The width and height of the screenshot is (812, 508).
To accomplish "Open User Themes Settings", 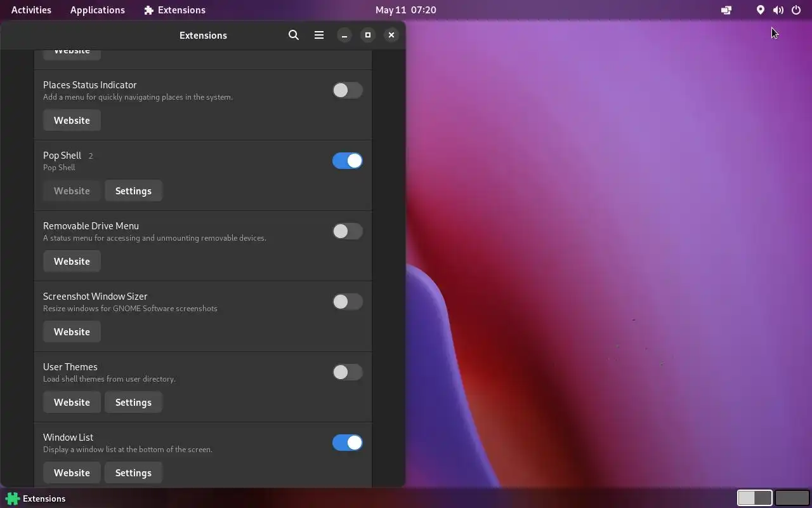I will pyautogui.click(x=133, y=403).
